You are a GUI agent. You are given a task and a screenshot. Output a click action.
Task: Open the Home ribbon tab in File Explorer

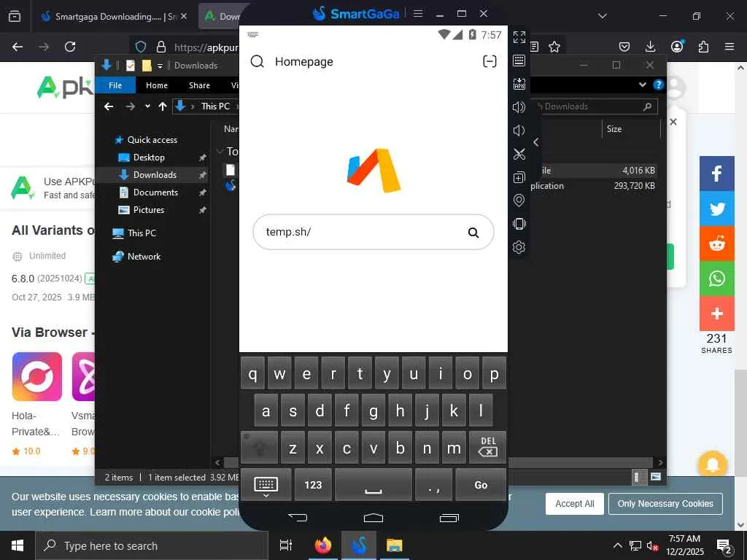157,85
